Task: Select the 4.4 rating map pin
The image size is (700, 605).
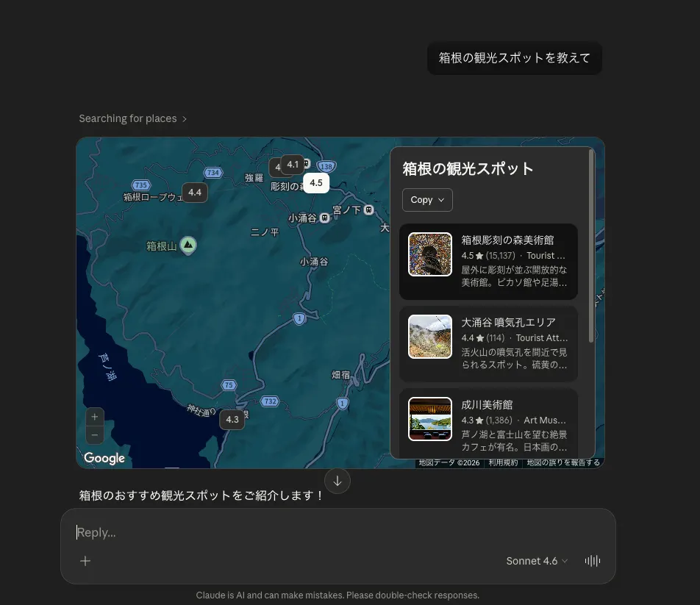Action: tap(195, 193)
